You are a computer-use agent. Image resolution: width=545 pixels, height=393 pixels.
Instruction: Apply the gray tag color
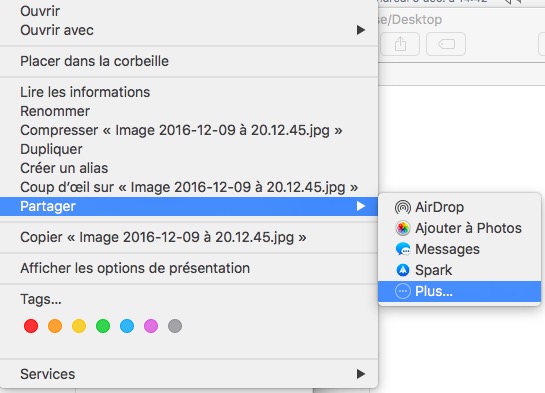(x=175, y=326)
